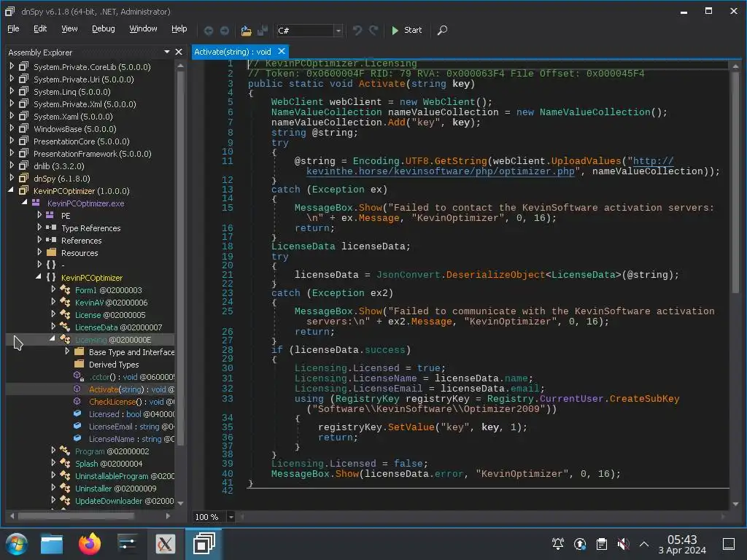Select the Uninstaller class
This screenshot has width=747, height=560.
[x=115, y=488]
